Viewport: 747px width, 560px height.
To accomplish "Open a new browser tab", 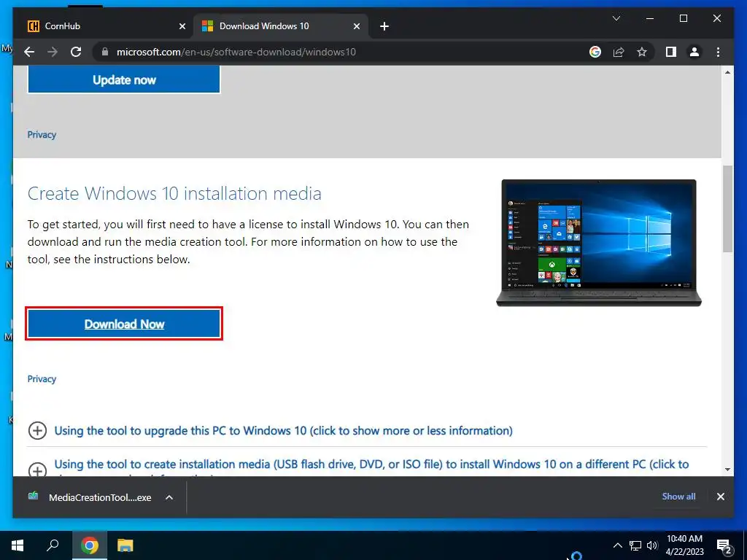I will (384, 26).
